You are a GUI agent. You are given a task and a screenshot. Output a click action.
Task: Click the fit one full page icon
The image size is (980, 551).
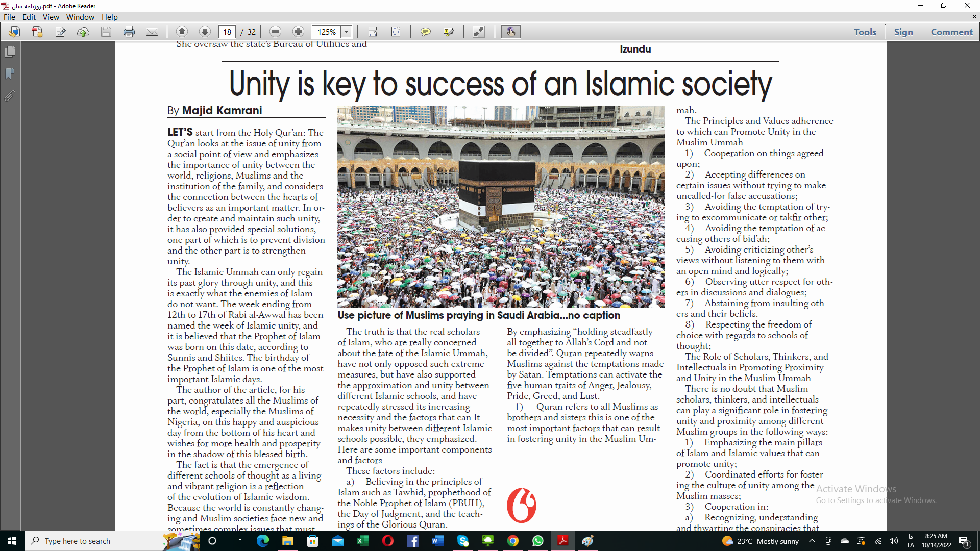pyautogui.click(x=396, y=32)
